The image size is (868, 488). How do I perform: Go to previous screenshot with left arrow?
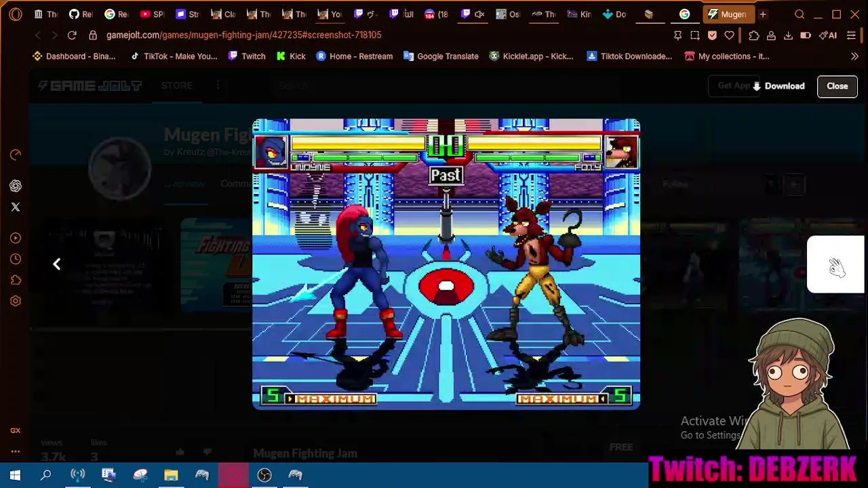pos(56,264)
